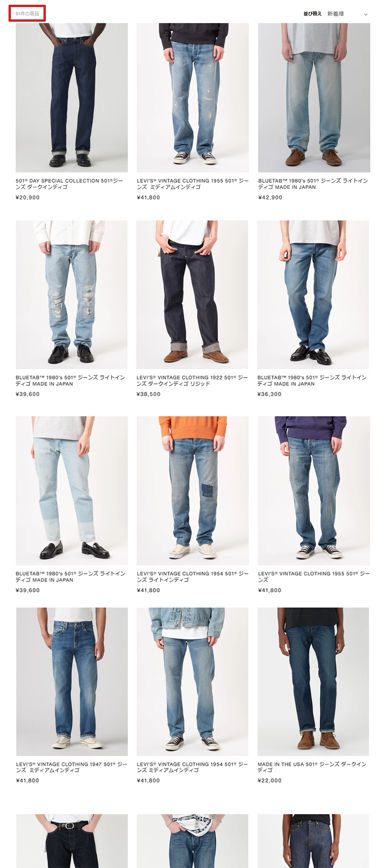View the ripped Bluetab 1980's jeans priced ¥39,600

pos(71,295)
